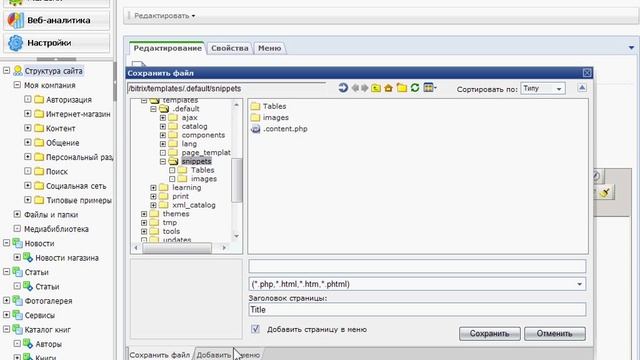Select the bottom Сохранить файл tab
The width and height of the screenshot is (640, 360).
click(x=160, y=354)
